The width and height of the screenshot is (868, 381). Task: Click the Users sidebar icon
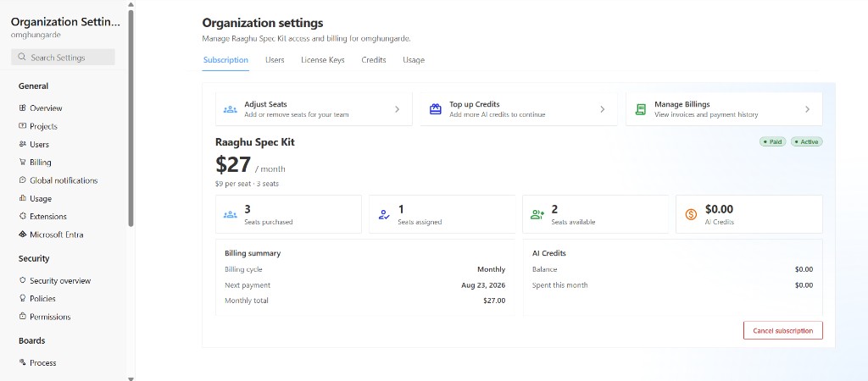pos(22,144)
